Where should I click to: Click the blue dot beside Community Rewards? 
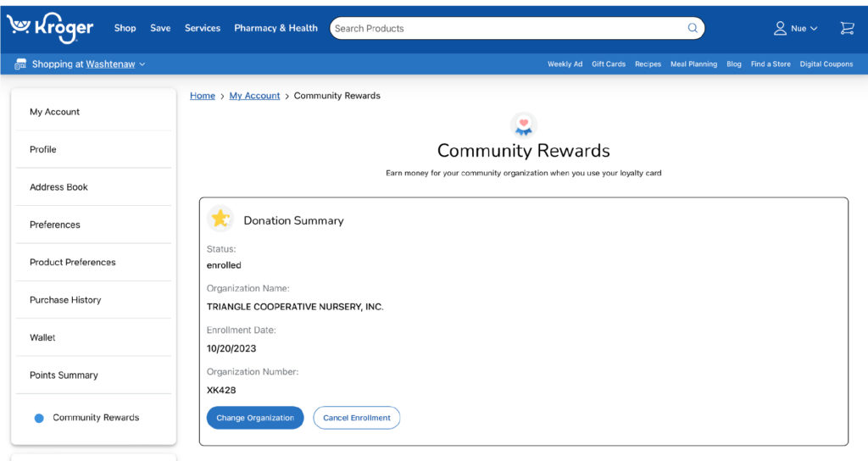pos(39,419)
